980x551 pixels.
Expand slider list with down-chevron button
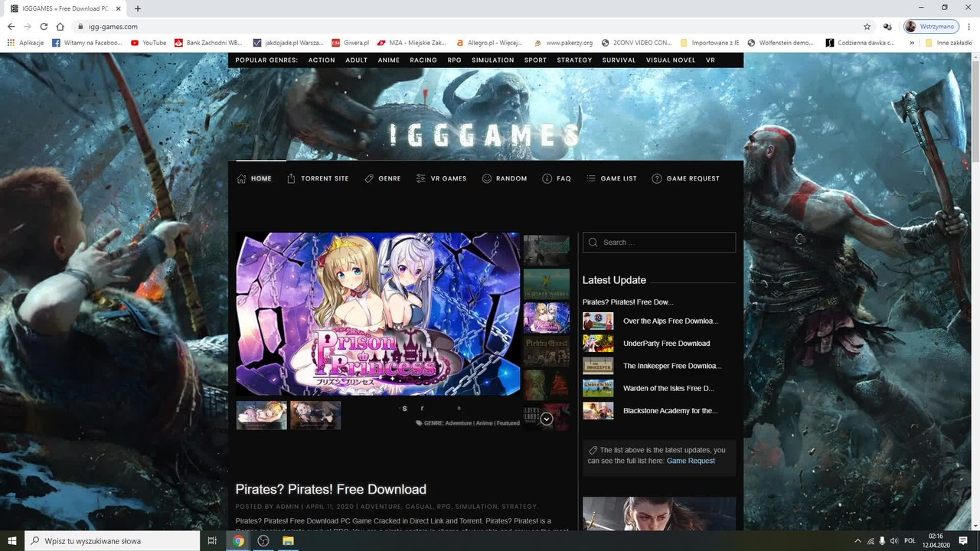(547, 419)
